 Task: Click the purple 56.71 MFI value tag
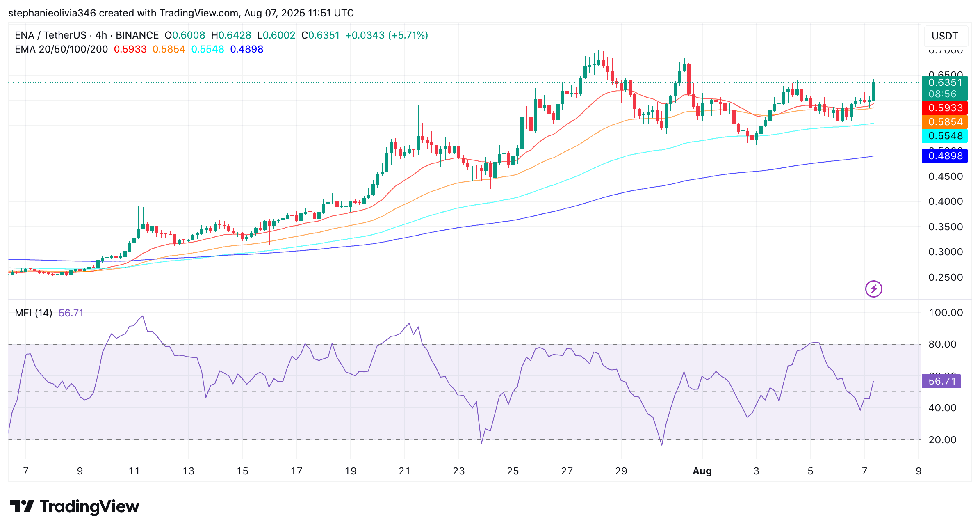pos(941,381)
